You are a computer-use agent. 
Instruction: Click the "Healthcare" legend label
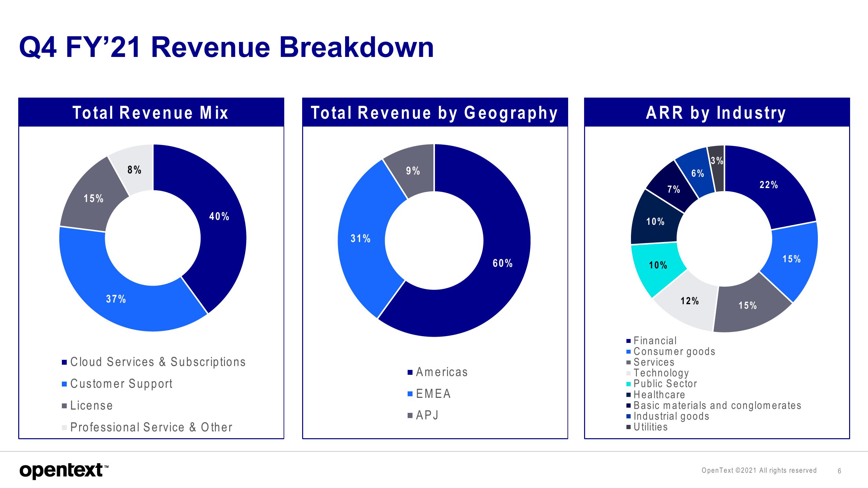coord(659,395)
